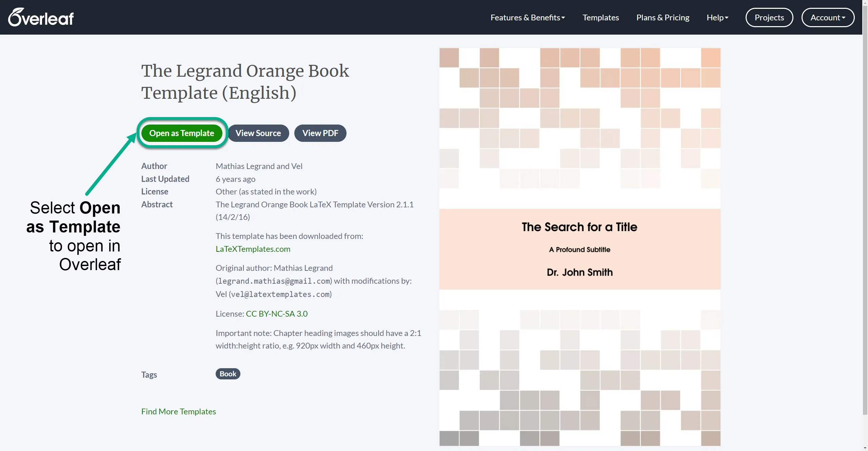Click View PDF button
The height and width of the screenshot is (451, 868).
[320, 133]
